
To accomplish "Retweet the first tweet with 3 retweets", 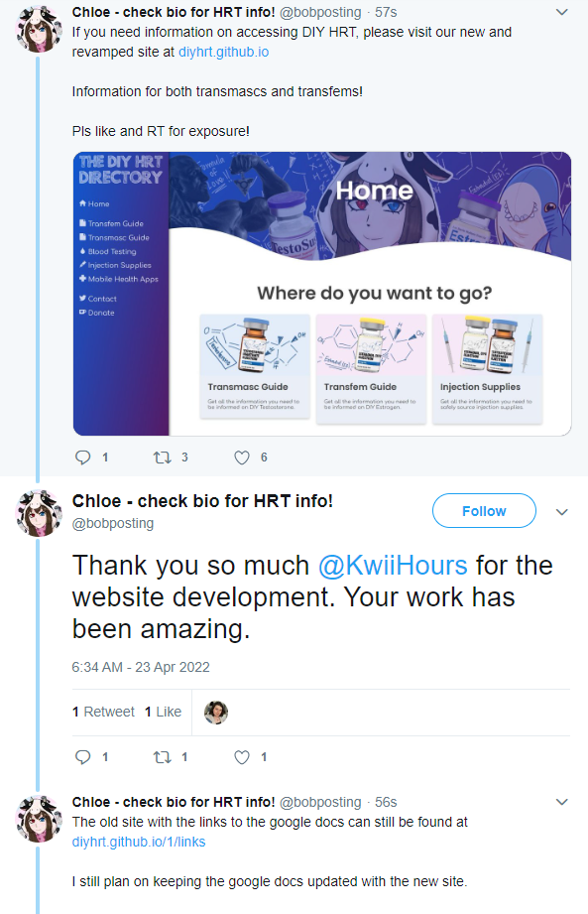I will point(162,457).
